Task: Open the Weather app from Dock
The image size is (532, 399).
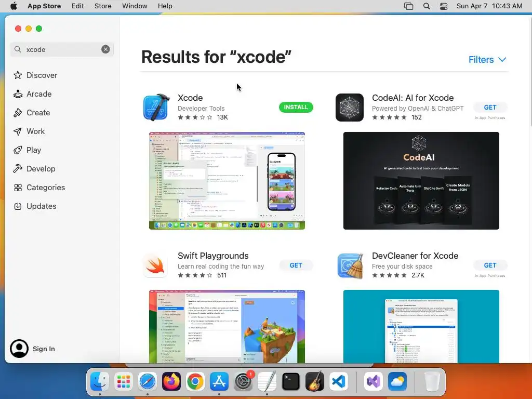Action: point(397,381)
